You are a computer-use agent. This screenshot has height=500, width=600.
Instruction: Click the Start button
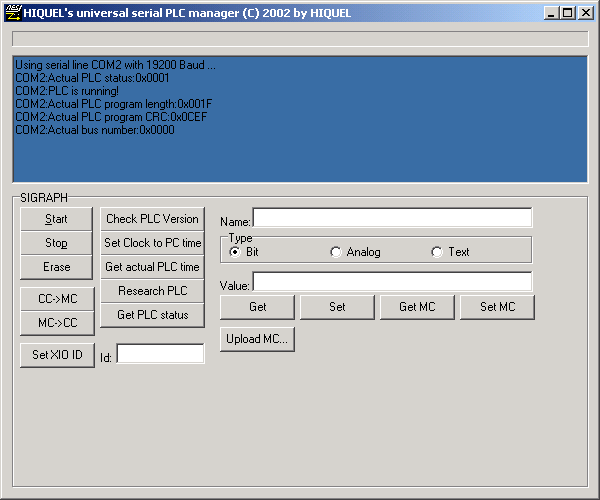(56, 219)
